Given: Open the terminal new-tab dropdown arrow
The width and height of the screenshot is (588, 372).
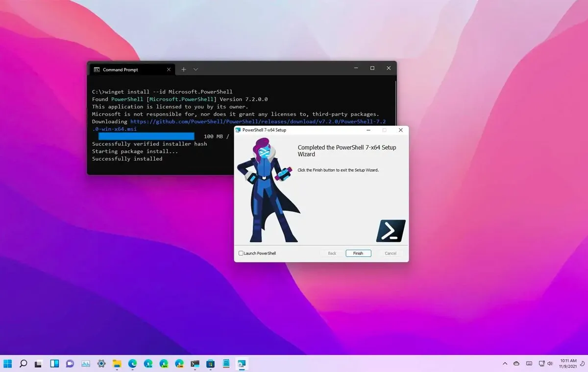Looking at the screenshot, I should [x=196, y=70].
